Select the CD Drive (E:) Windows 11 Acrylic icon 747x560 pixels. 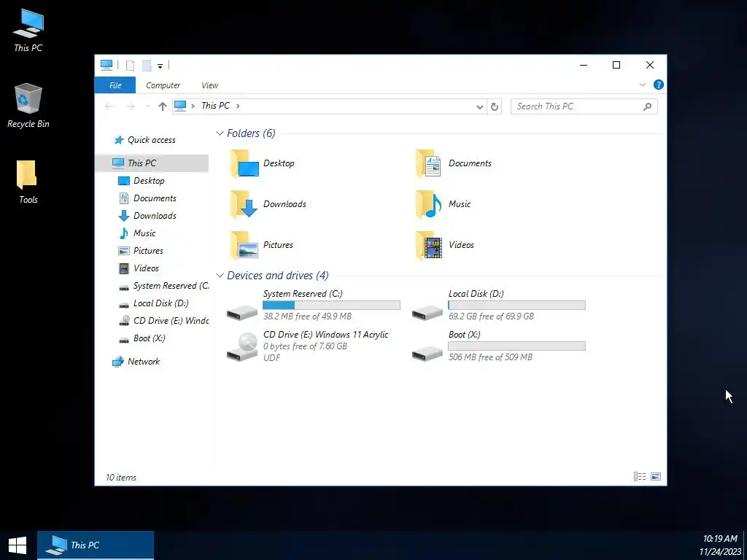tap(242, 346)
